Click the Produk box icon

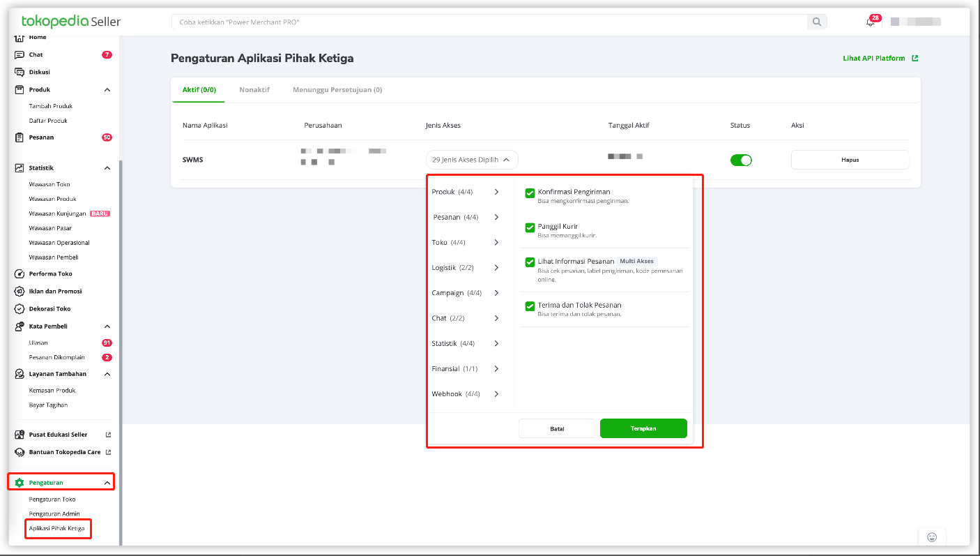[x=20, y=89]
